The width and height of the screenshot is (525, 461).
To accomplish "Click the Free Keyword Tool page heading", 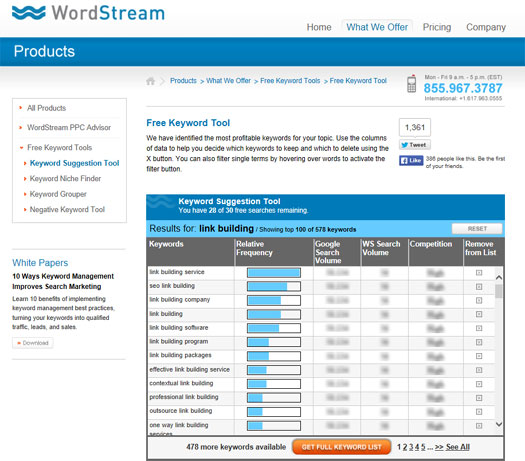I will click(188, 123).
